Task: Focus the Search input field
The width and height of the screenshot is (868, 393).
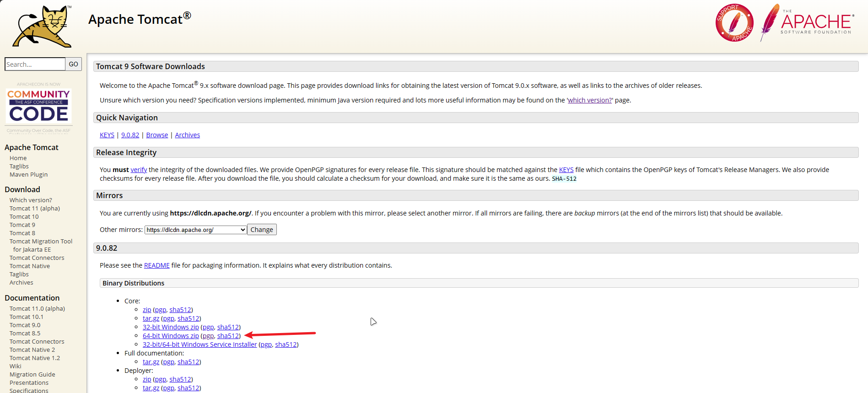Action: click(35, 64)
